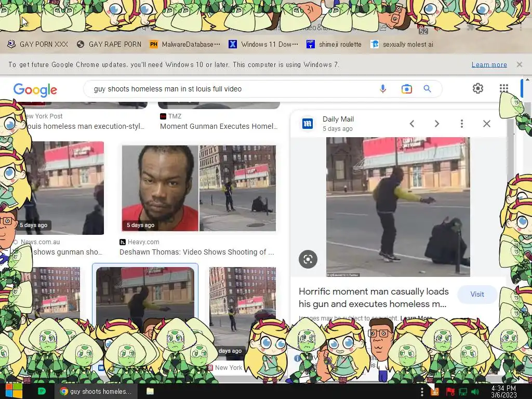Click the Daily Mail source favicon
This screenshot has height=399, width=532.
[x=308, y=124]
